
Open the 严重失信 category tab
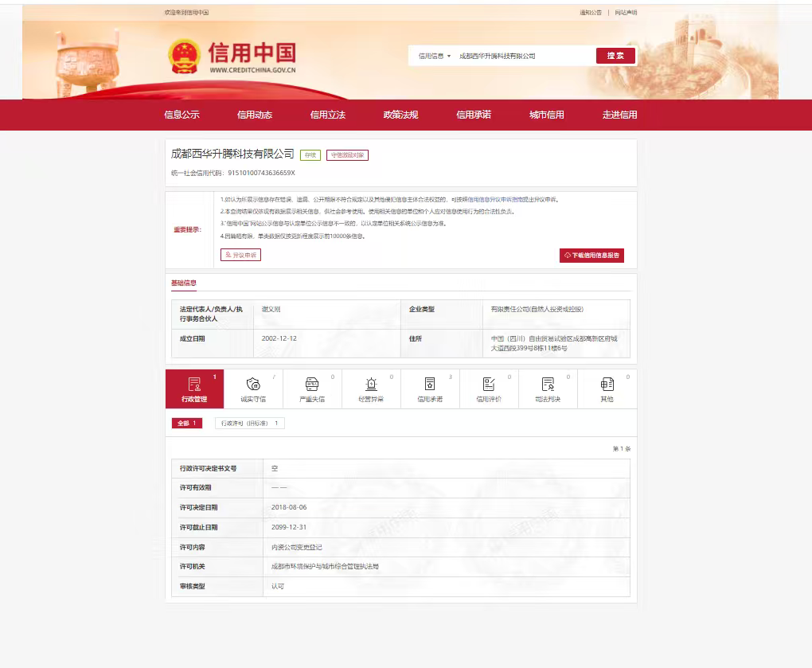click(312, 389)
